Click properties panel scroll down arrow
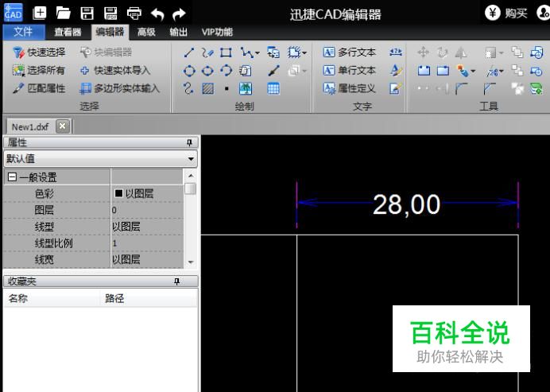The image size is (550, 392). (x=191, y=262)
